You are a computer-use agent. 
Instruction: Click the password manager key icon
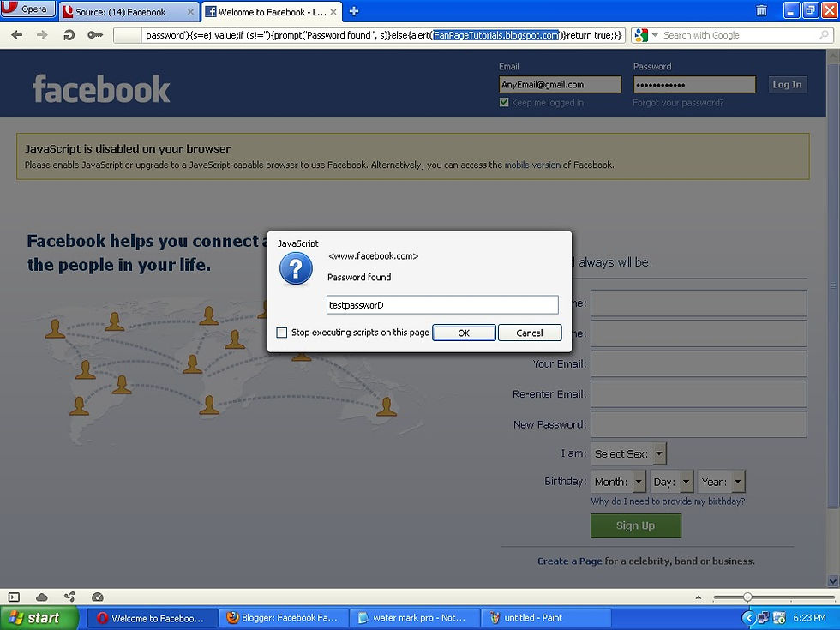(x=95, y=35)
